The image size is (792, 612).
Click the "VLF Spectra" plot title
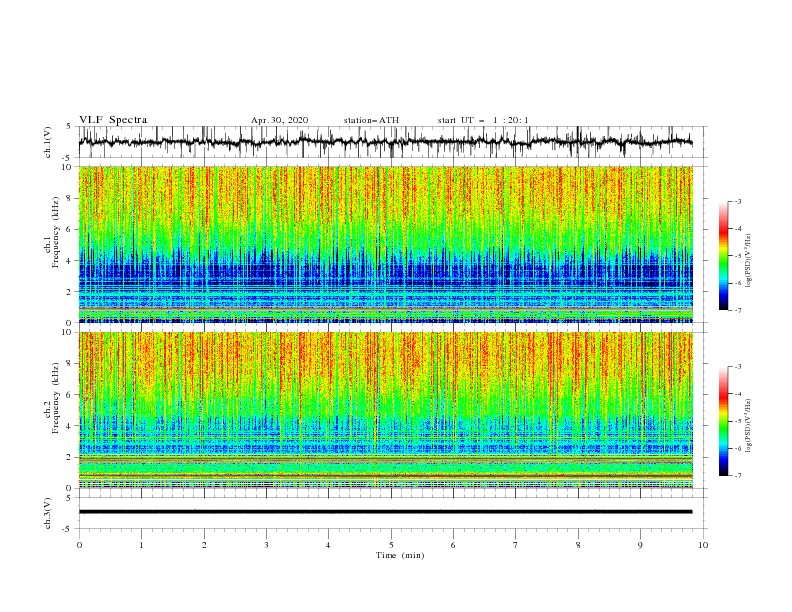click(x=113, y=120)
